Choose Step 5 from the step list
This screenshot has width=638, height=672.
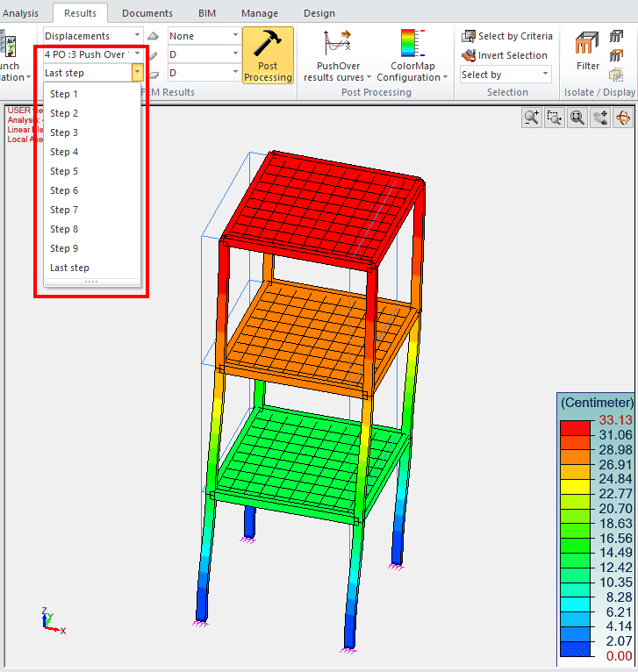click(x=64, y=171)
